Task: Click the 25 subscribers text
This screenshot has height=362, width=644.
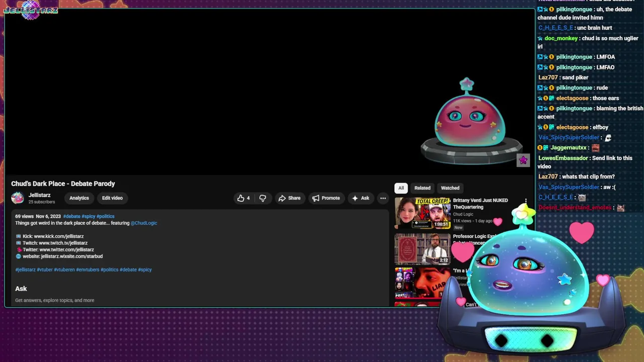Action: [42, 202]
